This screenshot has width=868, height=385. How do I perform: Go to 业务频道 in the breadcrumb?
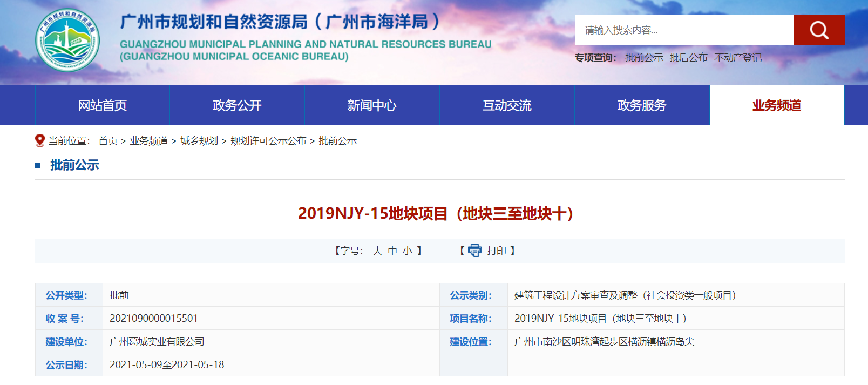tap(149, 141)
